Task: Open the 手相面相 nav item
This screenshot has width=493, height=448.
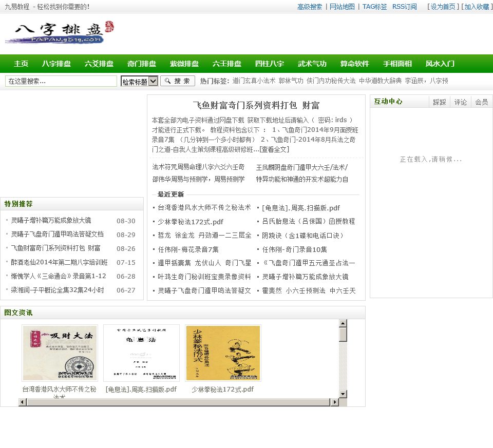Action: [397, 64]
